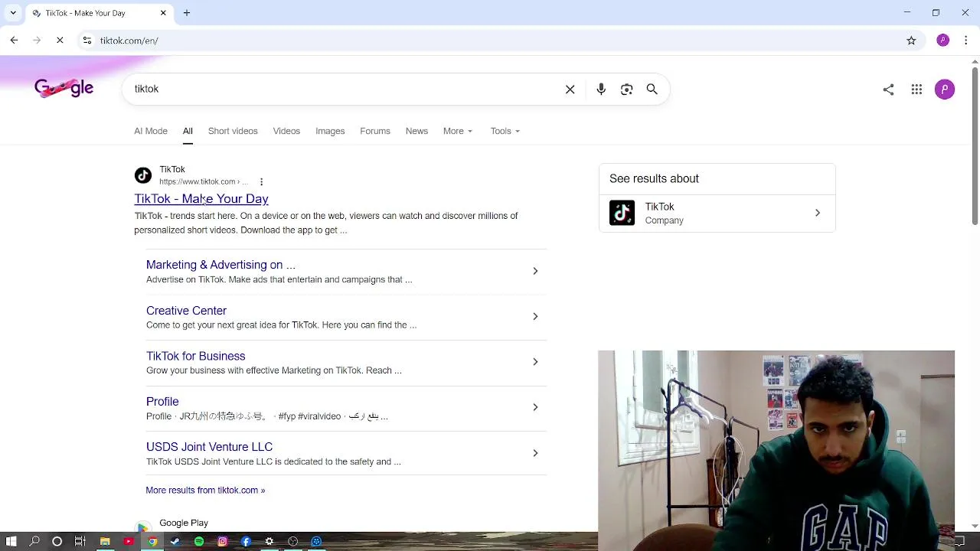This screenshot has width=980, height=551.
Task: Open More results from tiktok.com
Action: (205, 490)
